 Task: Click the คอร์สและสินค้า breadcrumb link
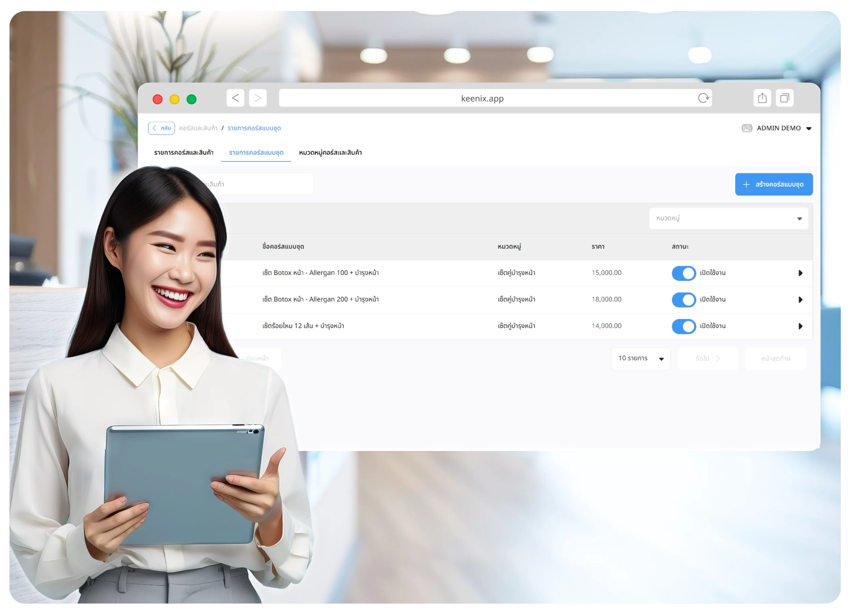tap(198, 128)
